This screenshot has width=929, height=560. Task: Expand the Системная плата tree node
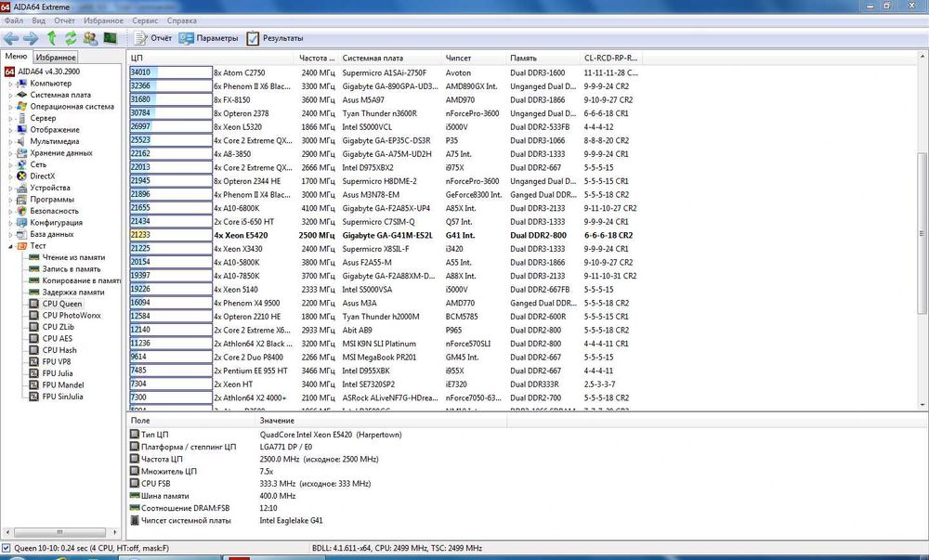10,96
